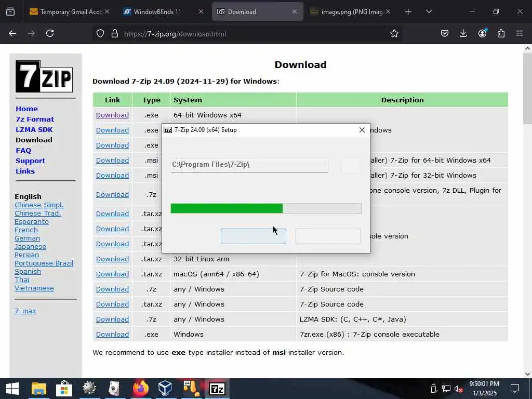Click the 7-Zip logo image
The width and height of the screenshot is (532, 399).
[44, 76]
